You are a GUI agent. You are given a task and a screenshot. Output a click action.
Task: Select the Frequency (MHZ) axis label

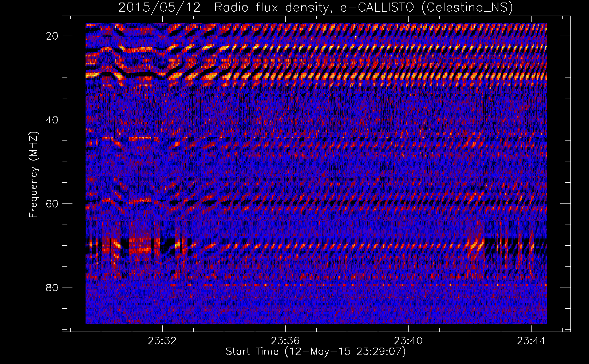[33, 175]
